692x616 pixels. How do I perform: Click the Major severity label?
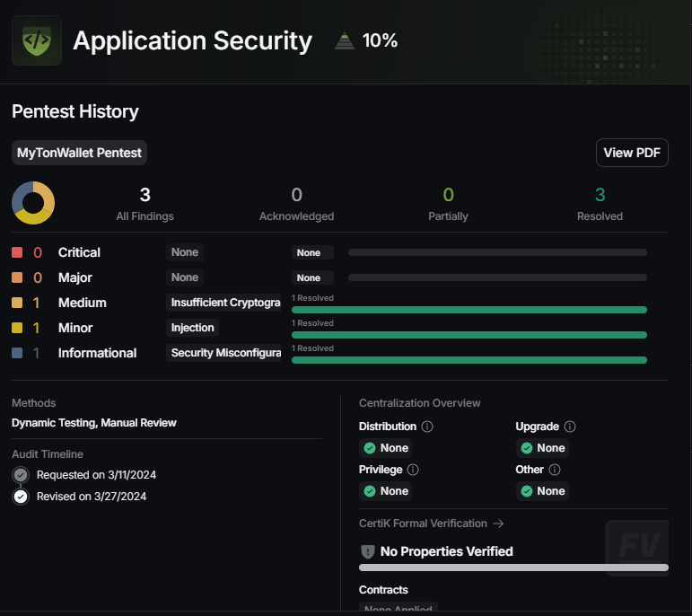click(75, 277)
